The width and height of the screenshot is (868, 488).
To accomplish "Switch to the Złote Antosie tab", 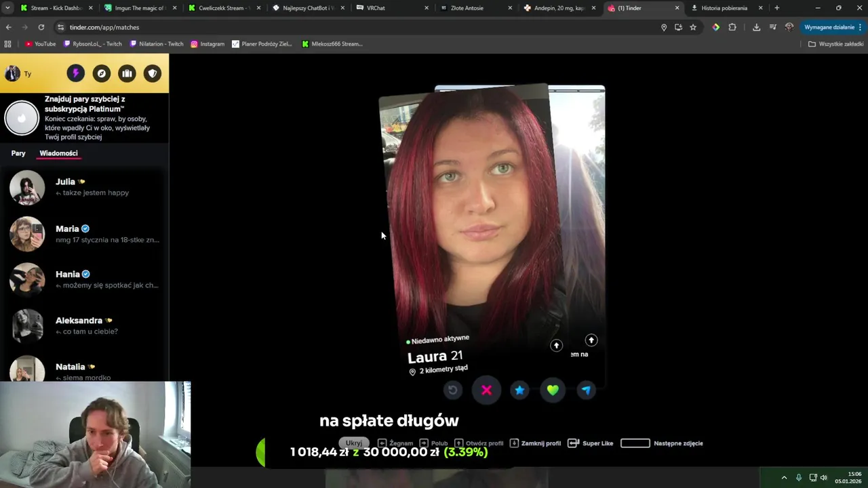I will pos(476,8).
